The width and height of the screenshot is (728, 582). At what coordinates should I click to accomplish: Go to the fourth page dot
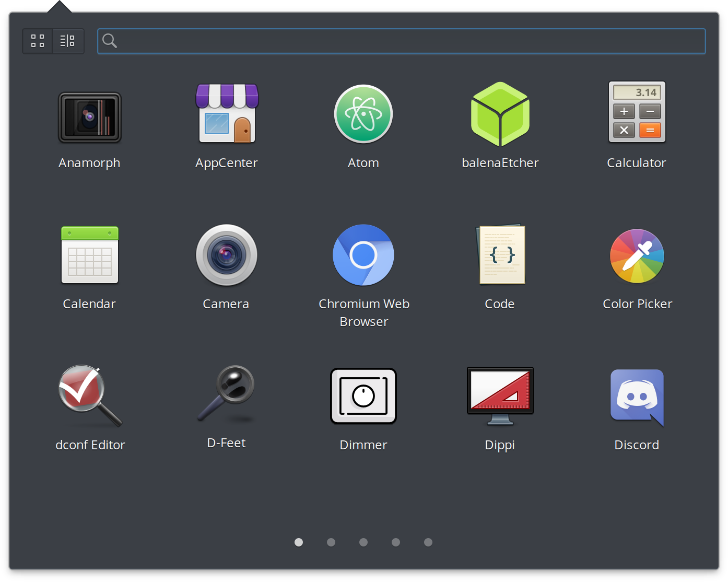click(x=396, y=542)
